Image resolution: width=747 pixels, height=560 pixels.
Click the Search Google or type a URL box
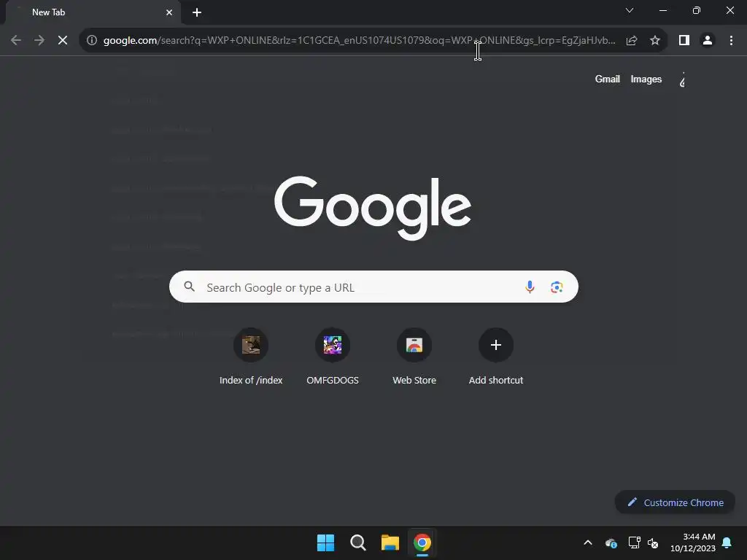click(373, 287)
